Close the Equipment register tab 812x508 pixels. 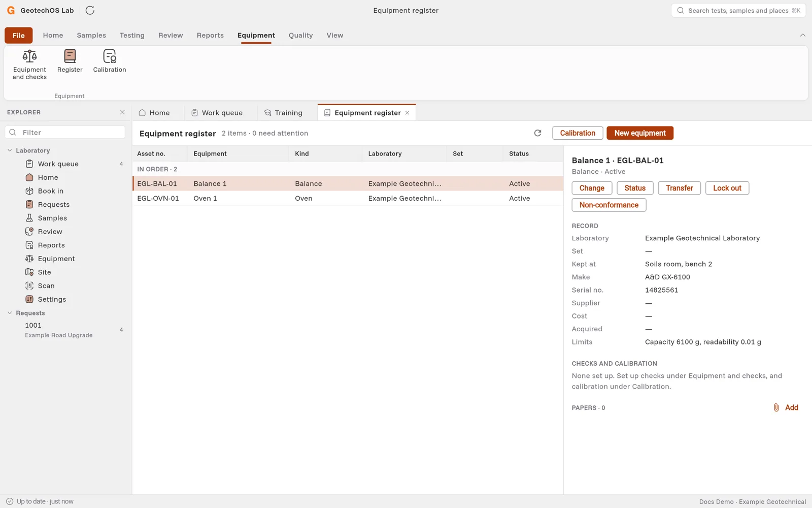(x=407, y=113)
